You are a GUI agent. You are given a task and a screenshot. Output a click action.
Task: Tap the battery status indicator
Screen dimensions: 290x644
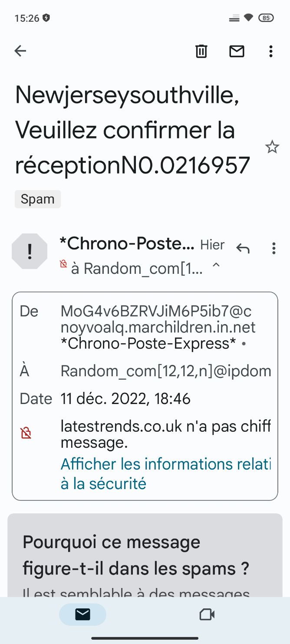[x=266, y=18]
